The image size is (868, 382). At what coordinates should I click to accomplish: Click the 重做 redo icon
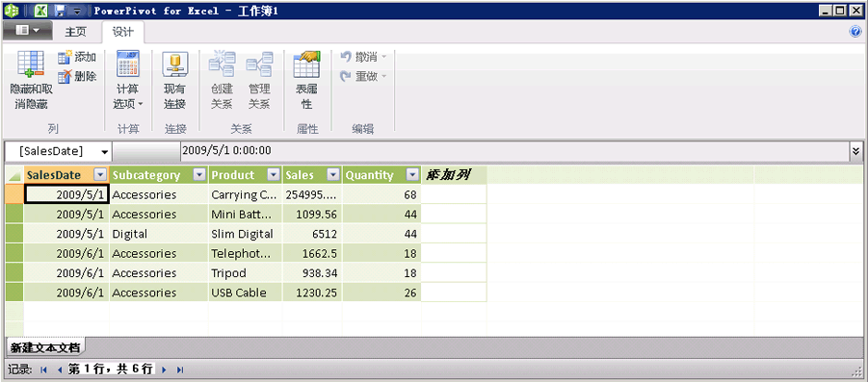pos(347,76)
